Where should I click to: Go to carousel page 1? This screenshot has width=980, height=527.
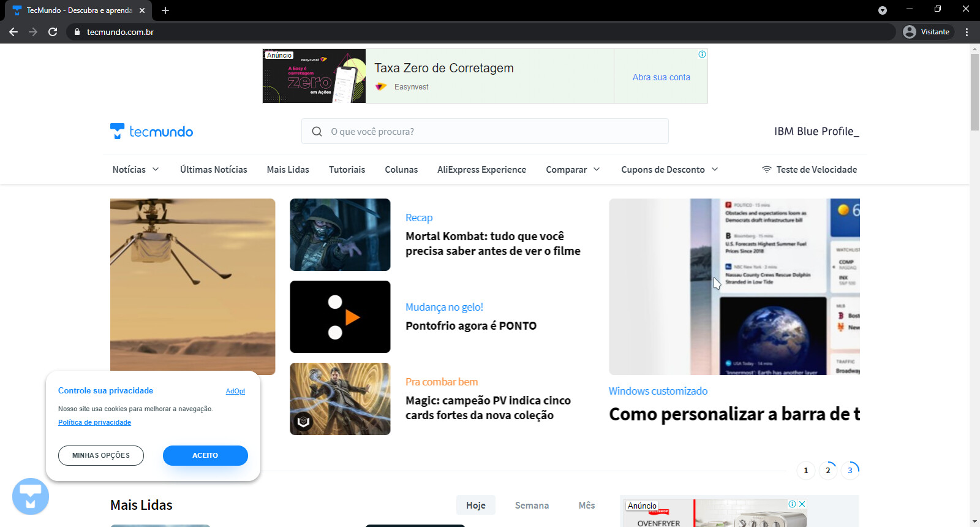(x=806, y=471)
